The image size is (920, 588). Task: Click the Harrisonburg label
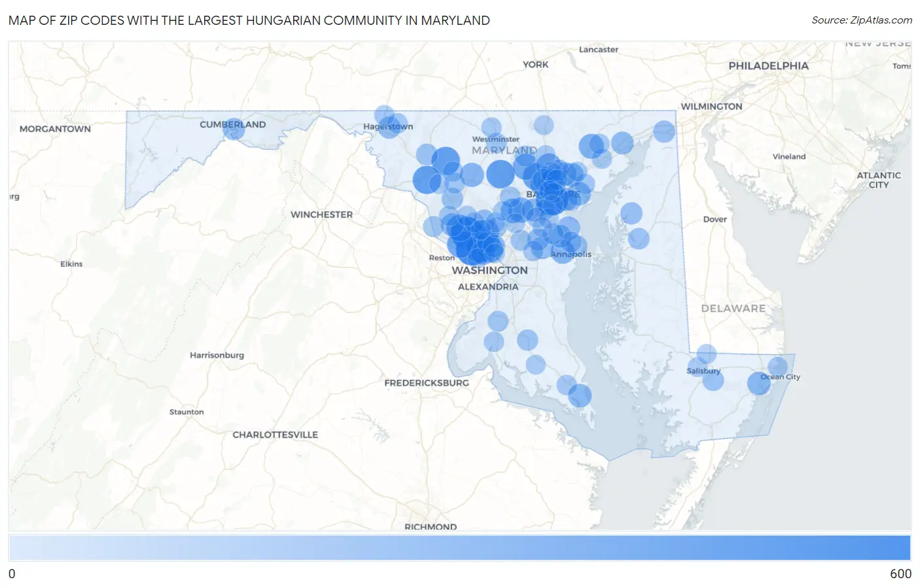click(217, 355)
